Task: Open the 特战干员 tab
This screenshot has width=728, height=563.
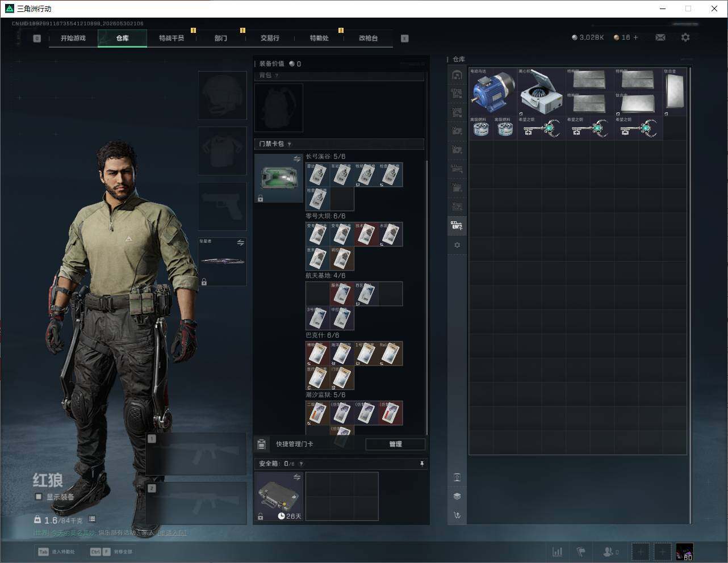Action: tap(171, 38)
